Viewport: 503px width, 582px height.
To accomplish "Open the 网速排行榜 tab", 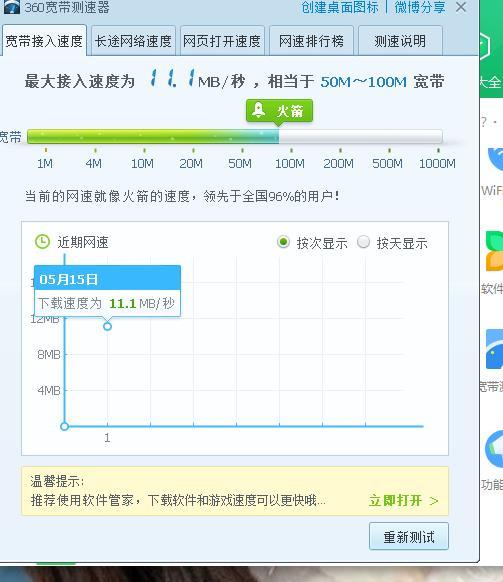I will coord(311,41).
